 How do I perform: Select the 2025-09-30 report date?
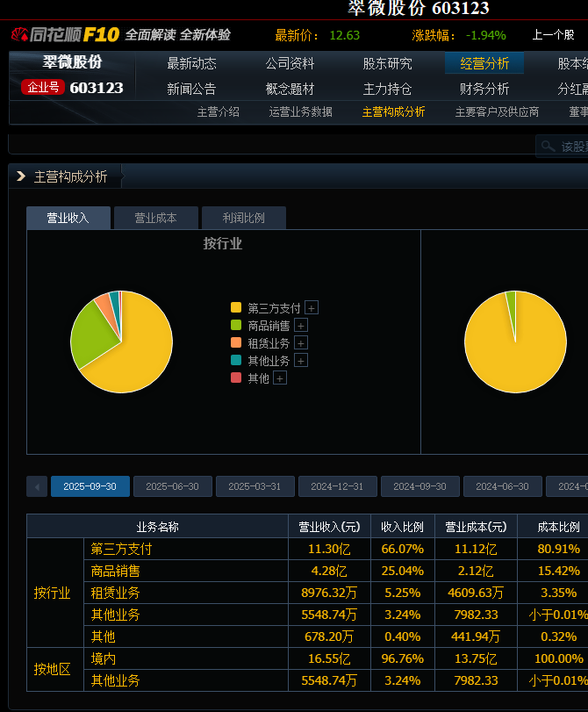(x=90, y=486)
